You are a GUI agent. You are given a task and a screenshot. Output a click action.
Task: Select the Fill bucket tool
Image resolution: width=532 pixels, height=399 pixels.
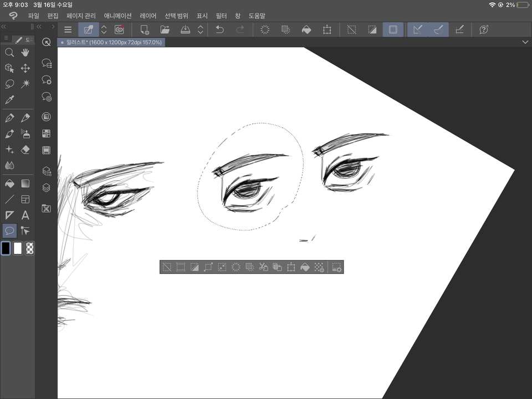click(9, 183)
